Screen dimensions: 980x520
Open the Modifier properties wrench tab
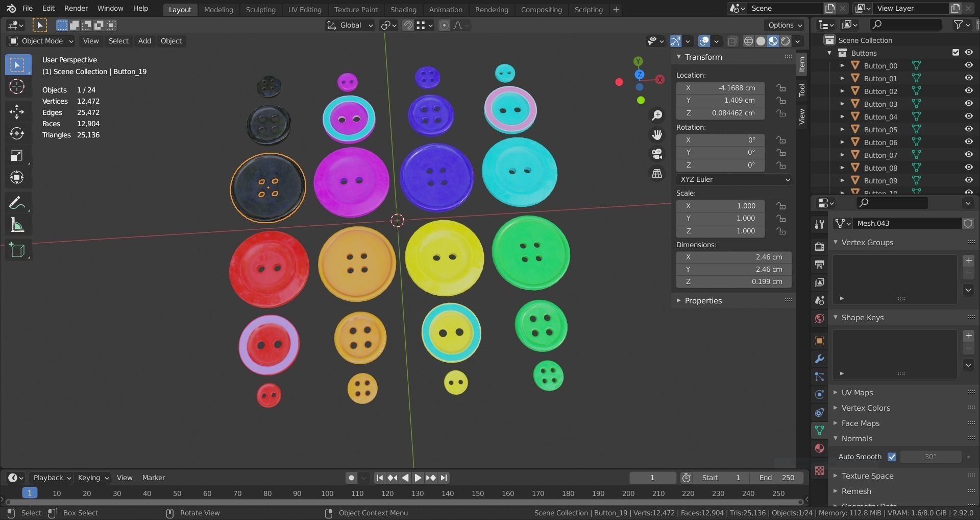click(x=819, y=359)
